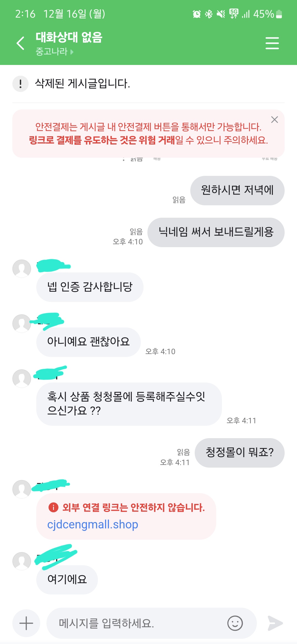
Task: Dismiss the red safe-payment warning banner
Action: coord(274,120)
